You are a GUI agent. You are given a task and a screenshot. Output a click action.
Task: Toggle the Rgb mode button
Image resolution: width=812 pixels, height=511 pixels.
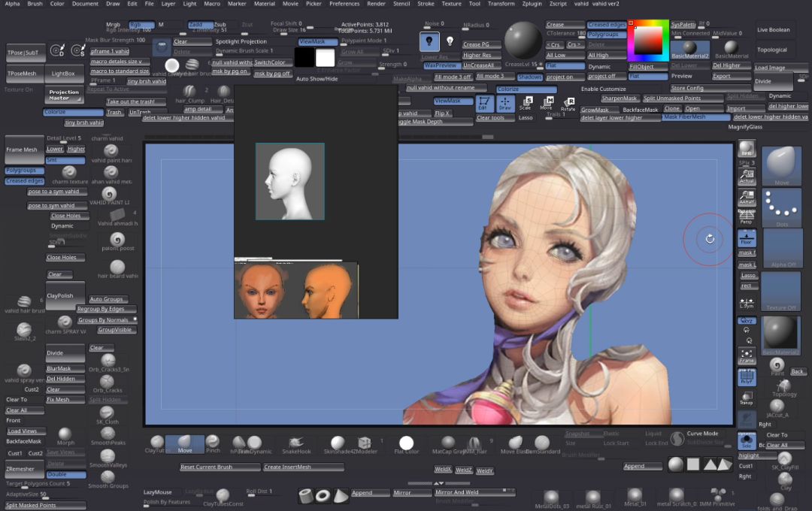coord(141,24)
